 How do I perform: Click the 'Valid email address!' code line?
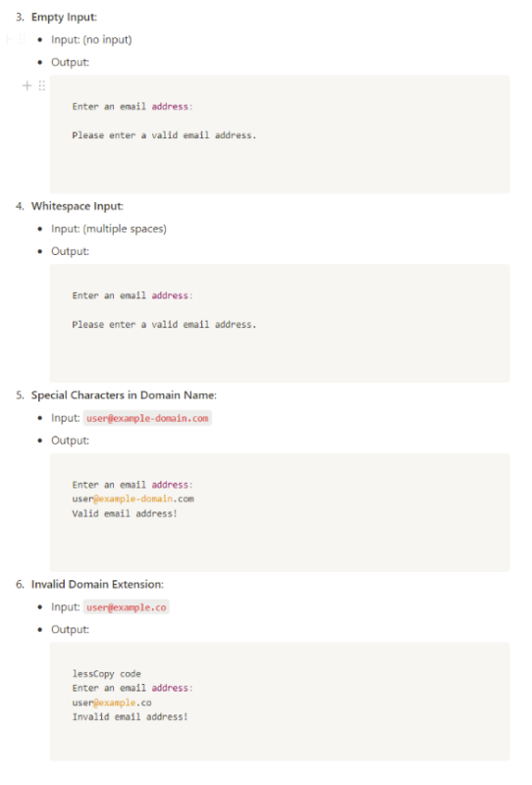[x=125, y=513]
